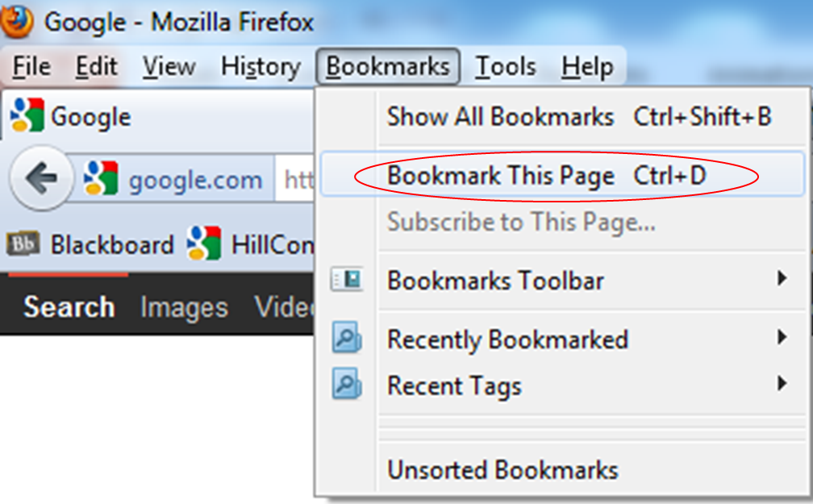
Task: Click the Bookmarks Toolbar folder icon
Action: (x=346, y=280)
